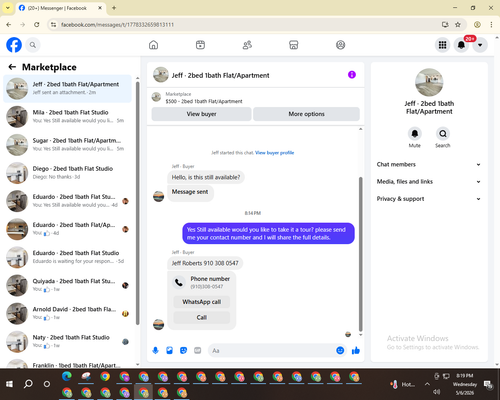Screen dimensions: 500x400
Task: Click the listing avatar in right panel
Action: tap(429, 82)
